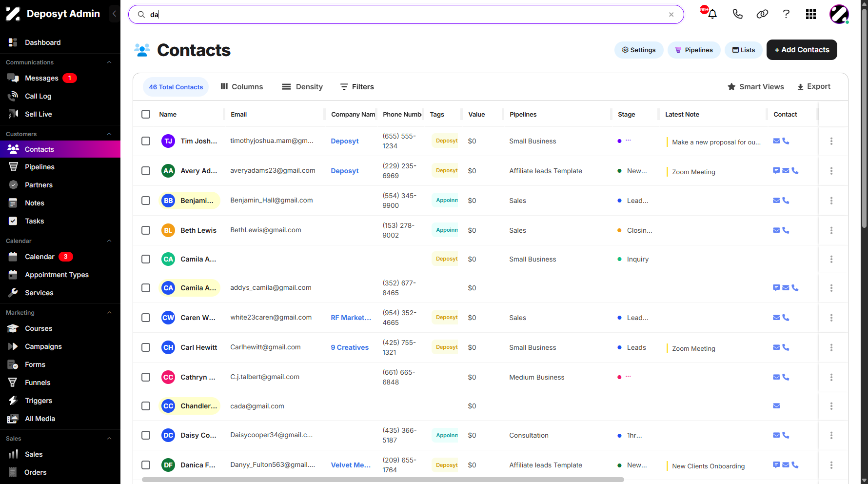Email Chandler contact via envelope icon
This screenshot has width=868, height=484.
[776, 406]
